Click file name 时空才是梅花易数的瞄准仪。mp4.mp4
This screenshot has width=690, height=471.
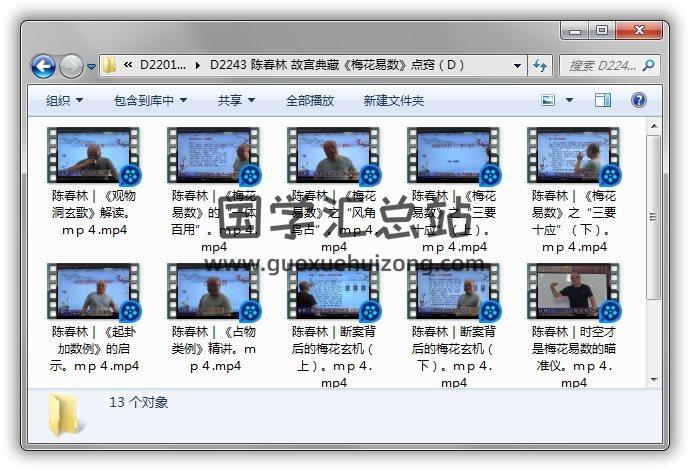click(574, 357)
